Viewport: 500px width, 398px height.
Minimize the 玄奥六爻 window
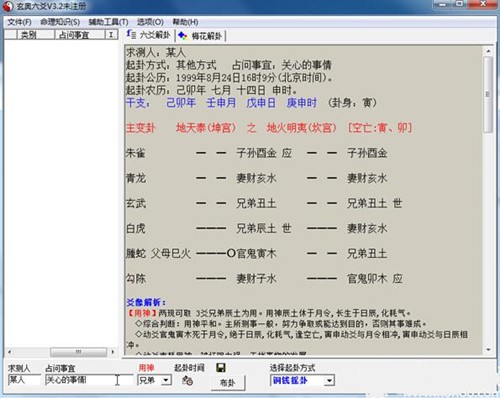[442, 4]
